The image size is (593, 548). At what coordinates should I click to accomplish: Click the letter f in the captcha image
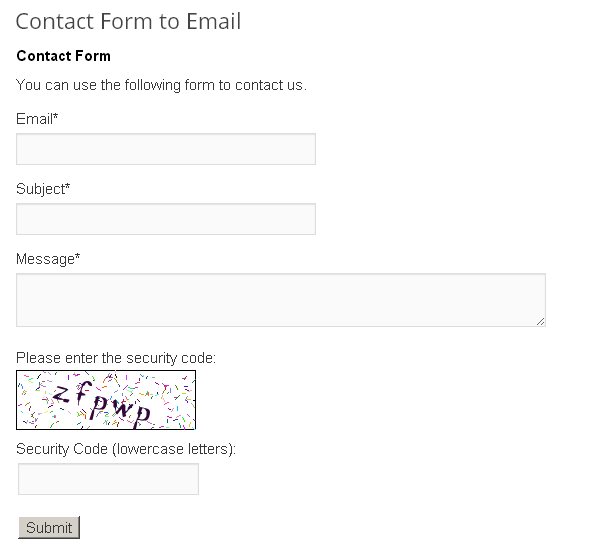point(83,392)
